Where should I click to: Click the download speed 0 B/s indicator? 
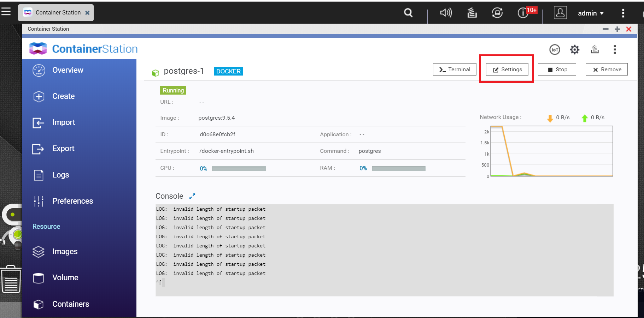[558, 118]
